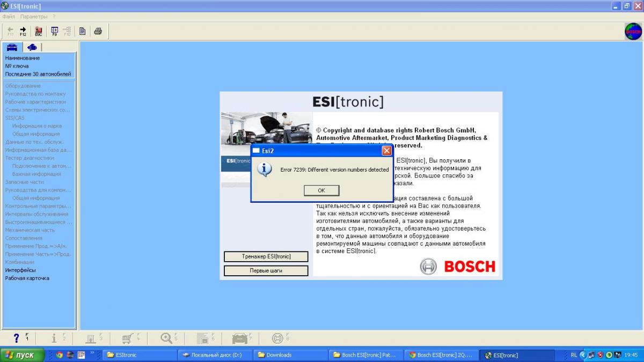Open the Файл menu
This screenshot has width=644, height=362.
coord(9,17)
